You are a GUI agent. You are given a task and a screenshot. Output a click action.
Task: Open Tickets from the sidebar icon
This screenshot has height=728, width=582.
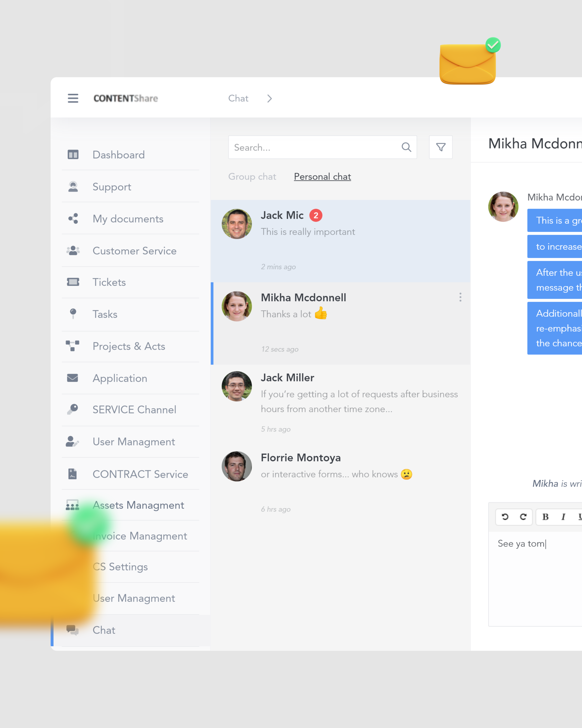click(73, 282)
